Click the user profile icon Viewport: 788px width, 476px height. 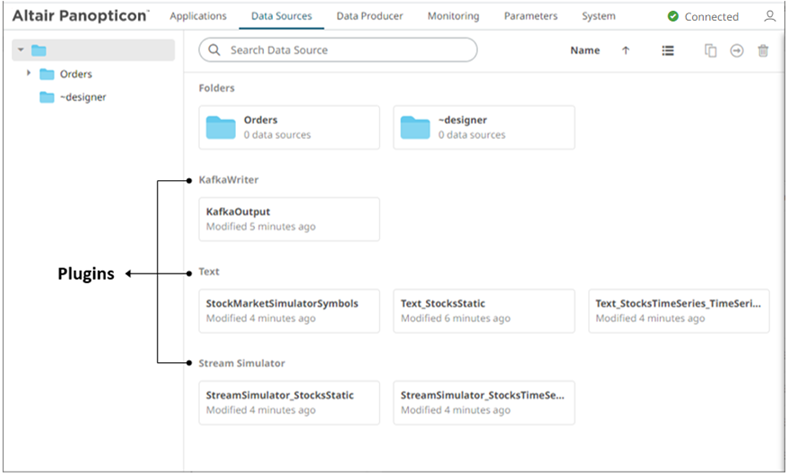(x=769, y=17)
